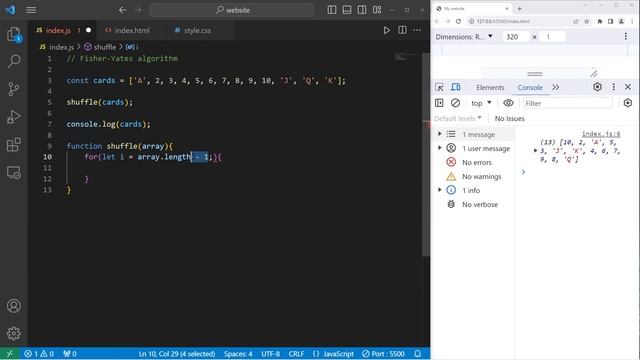Click the width field showing 320
This screenshot has height=360, width=640.
click(516, 37)
